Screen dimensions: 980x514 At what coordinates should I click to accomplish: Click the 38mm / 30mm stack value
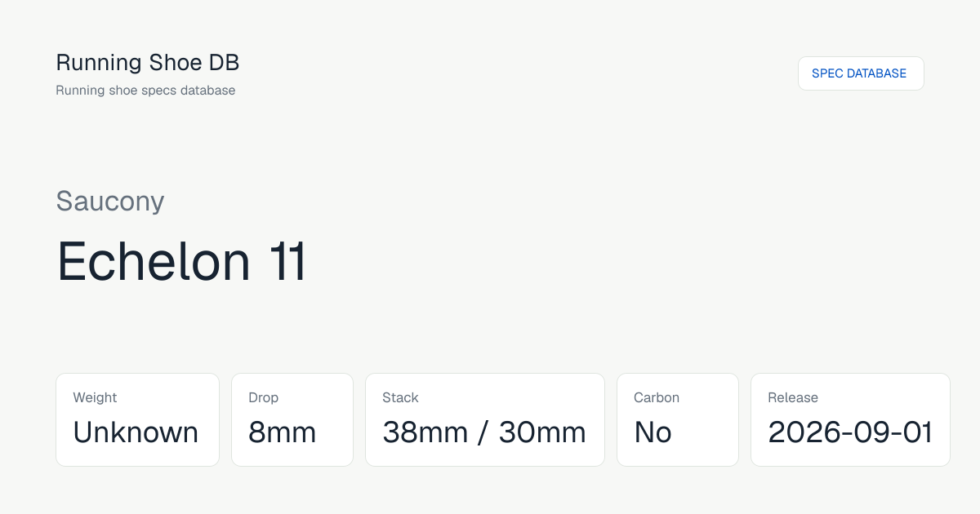[484, 432]
